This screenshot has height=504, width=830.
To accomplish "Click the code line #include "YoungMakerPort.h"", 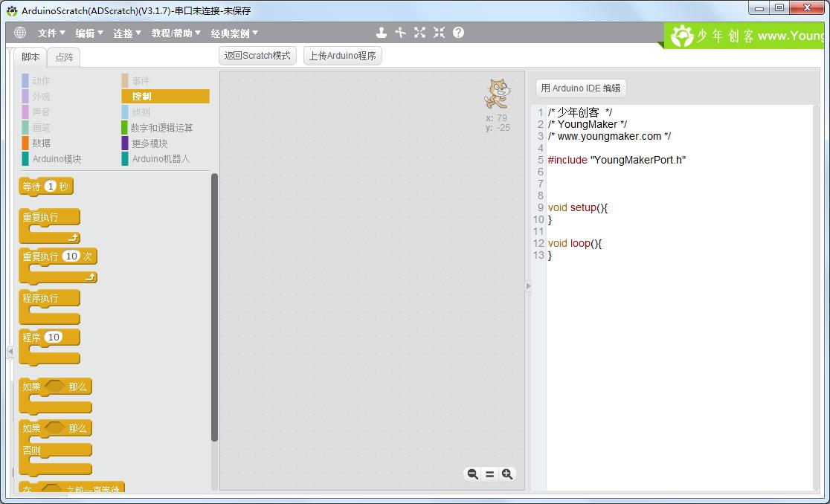I will pos(617,160).
